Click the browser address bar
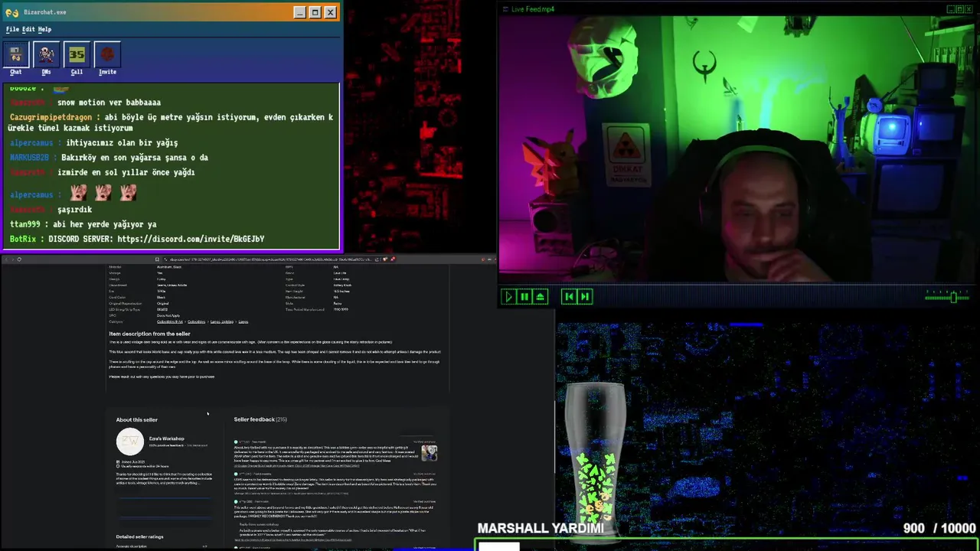This screenshot has width=980, height=551. click(268, 259)
